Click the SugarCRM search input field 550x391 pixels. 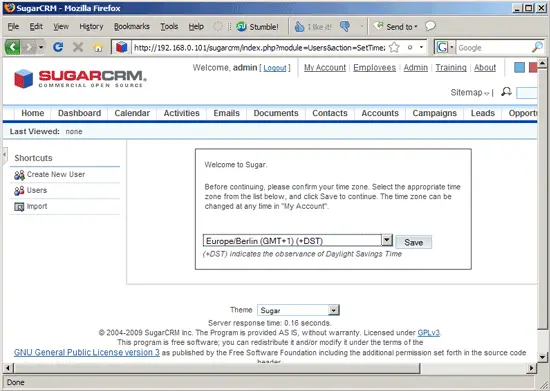[526, 93]
